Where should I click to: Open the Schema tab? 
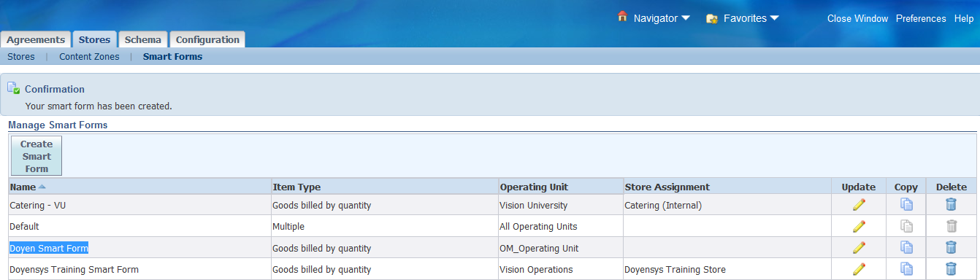coord(142,40)
